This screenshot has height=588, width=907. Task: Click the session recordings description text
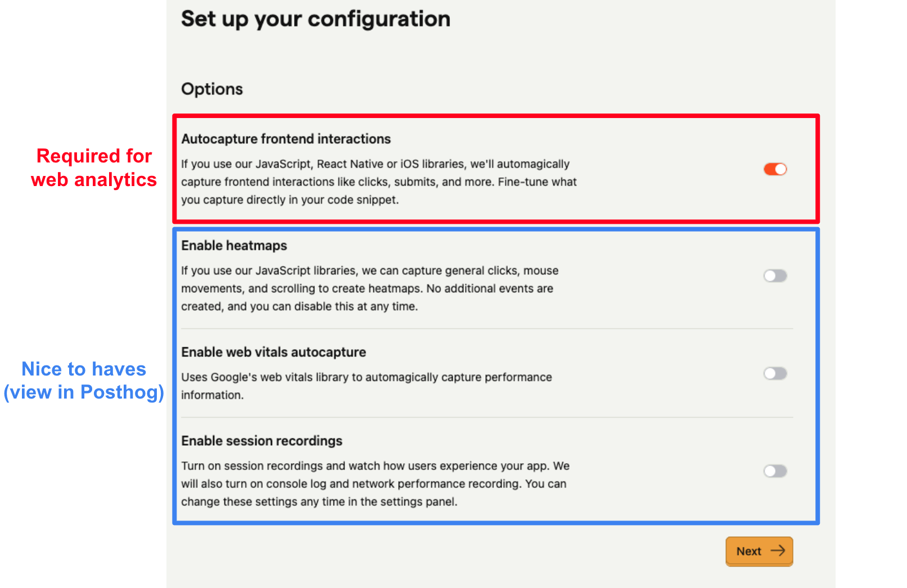[x=374, y=483]
